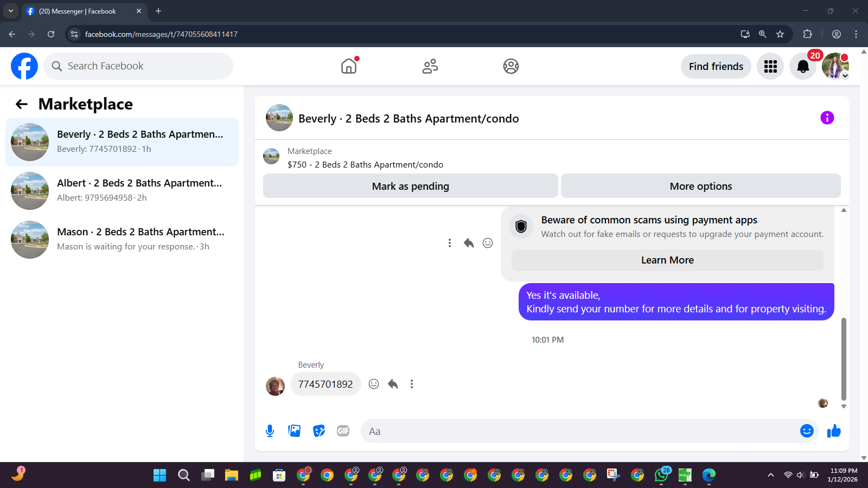This screenshot has width=868, height=488.
Task: Open WhatsApp from the taskbar
Action: tap(661, 476)
